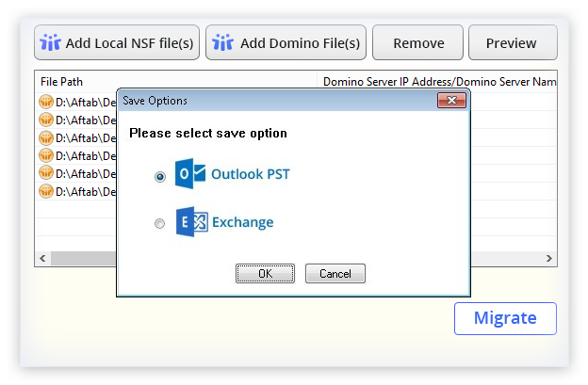This screenshot has width=588, height=385.
Task: Click the Remove button
Action: coord(417,42)
